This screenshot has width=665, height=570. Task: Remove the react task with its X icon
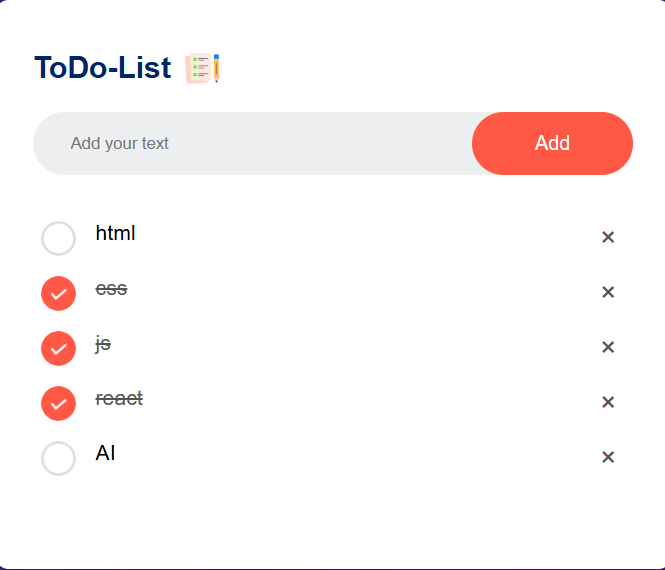[608, 402]
